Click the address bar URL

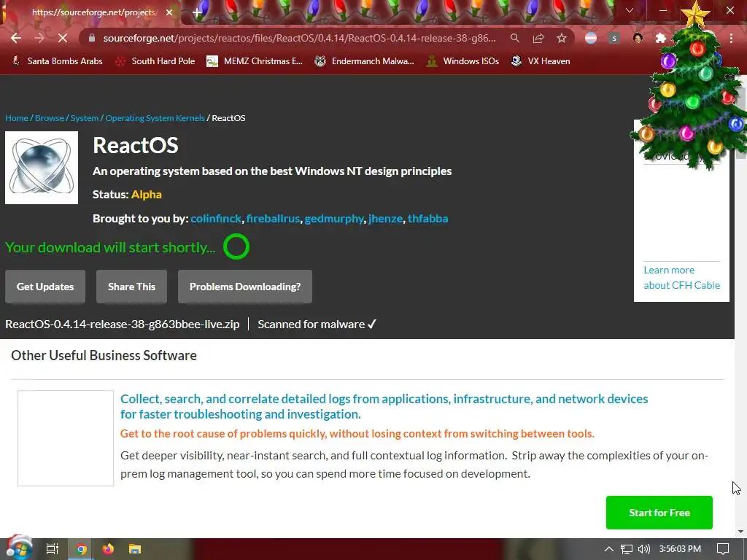(299, 38)
